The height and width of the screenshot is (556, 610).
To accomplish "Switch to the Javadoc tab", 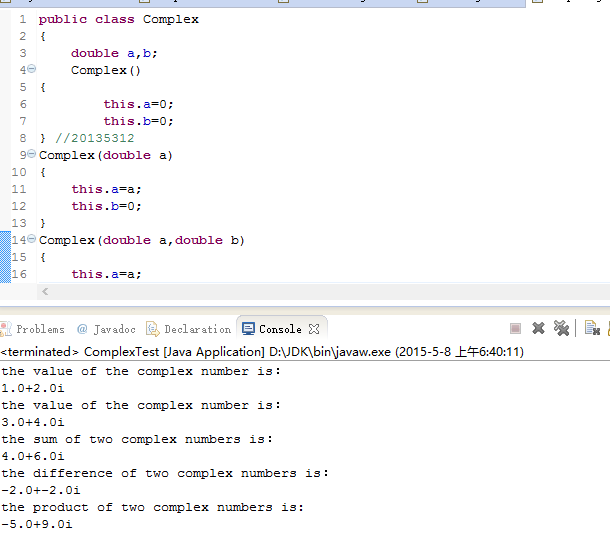I will tap(106, 329).
